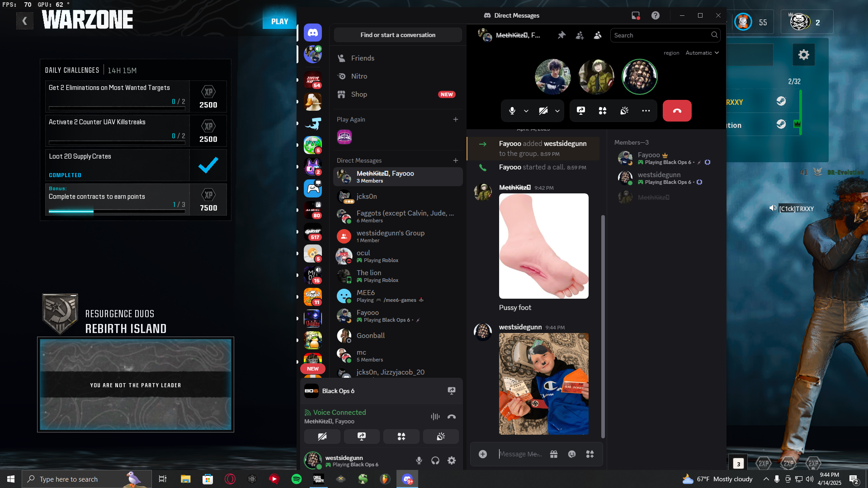The height and width of the screenshot is (488, 868).
Task: Select the Shop menu item
Action: (359, 94)
